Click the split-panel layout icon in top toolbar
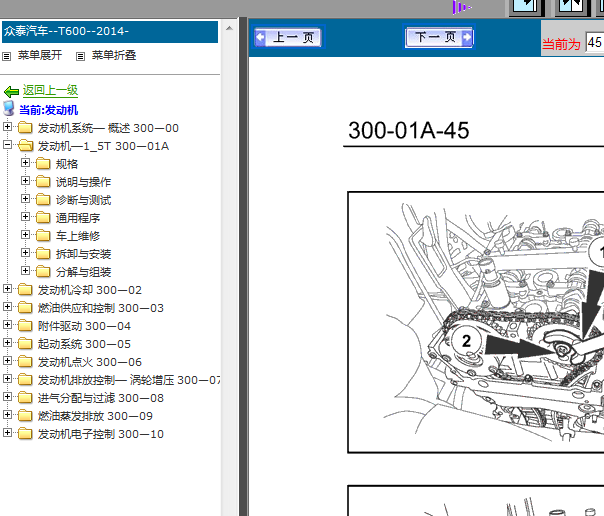 [572, 7]
